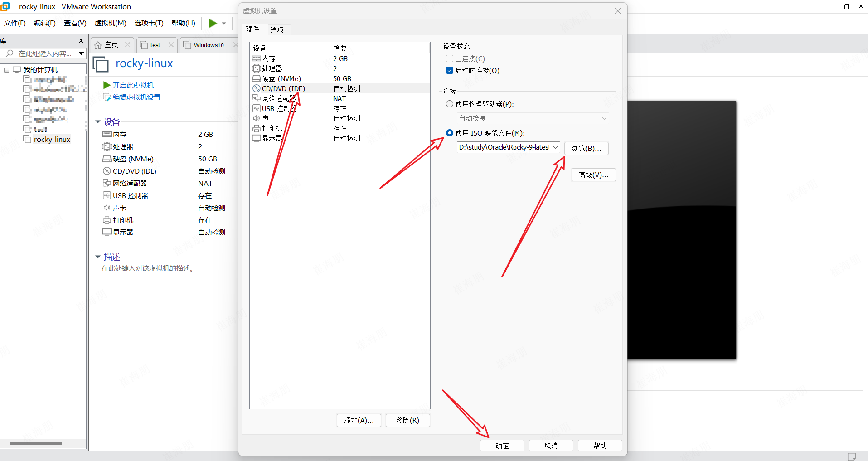The height and width of the screenshot is (461, 868).
Task: Click the home icon on the 主页 tab
Action: click(x=98, y=45)
